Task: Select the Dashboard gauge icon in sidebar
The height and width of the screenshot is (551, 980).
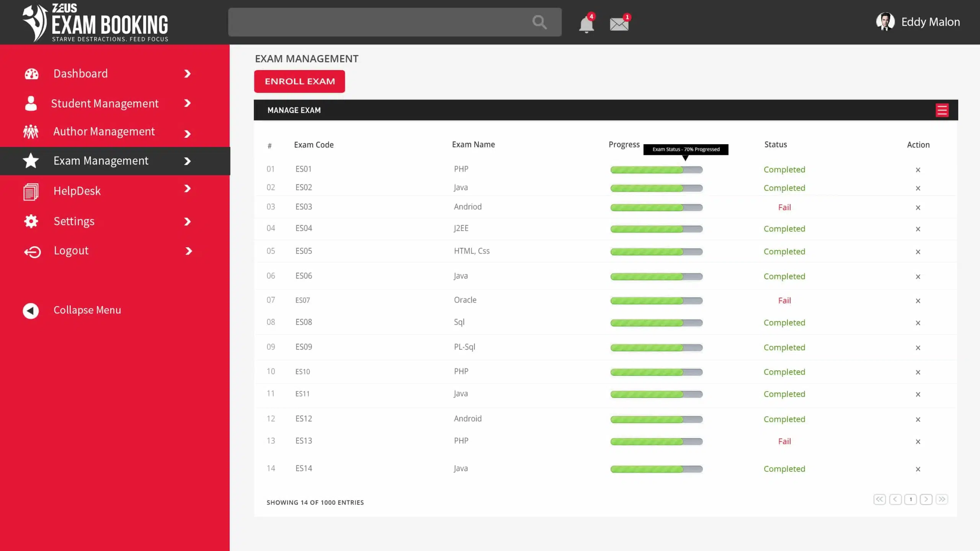Action: (x=31, y=73)
